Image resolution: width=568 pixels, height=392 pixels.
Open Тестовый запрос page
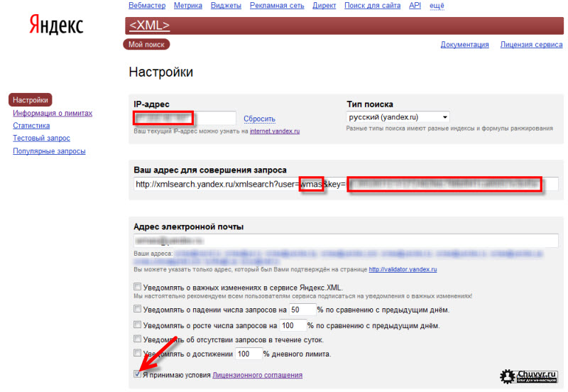tap(41, 138)
